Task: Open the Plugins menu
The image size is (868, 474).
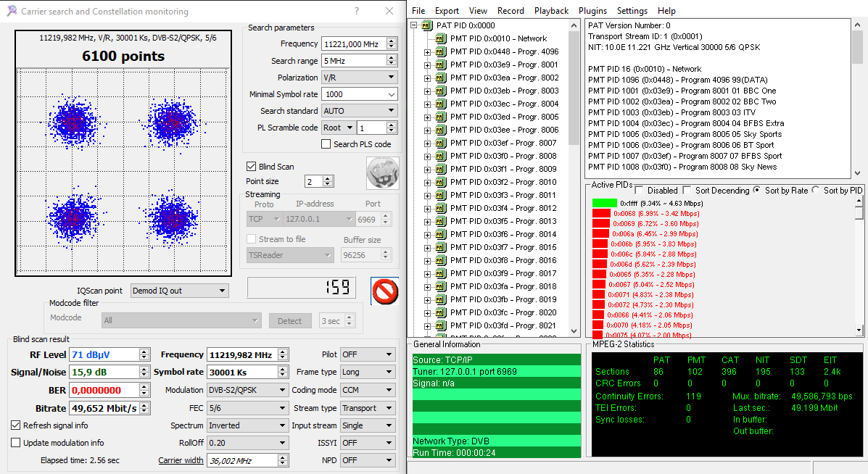Action: [x=592, y=11]
